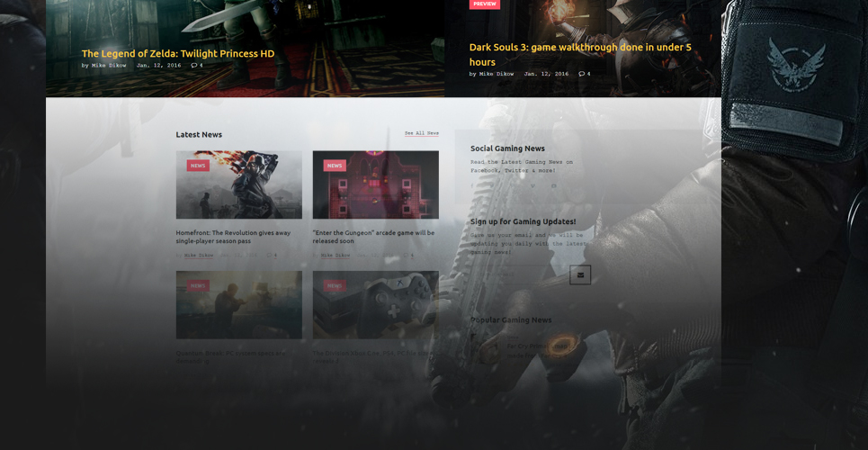Click the Social Gaming News heading
Screen dimensions: 868x450
507,148
